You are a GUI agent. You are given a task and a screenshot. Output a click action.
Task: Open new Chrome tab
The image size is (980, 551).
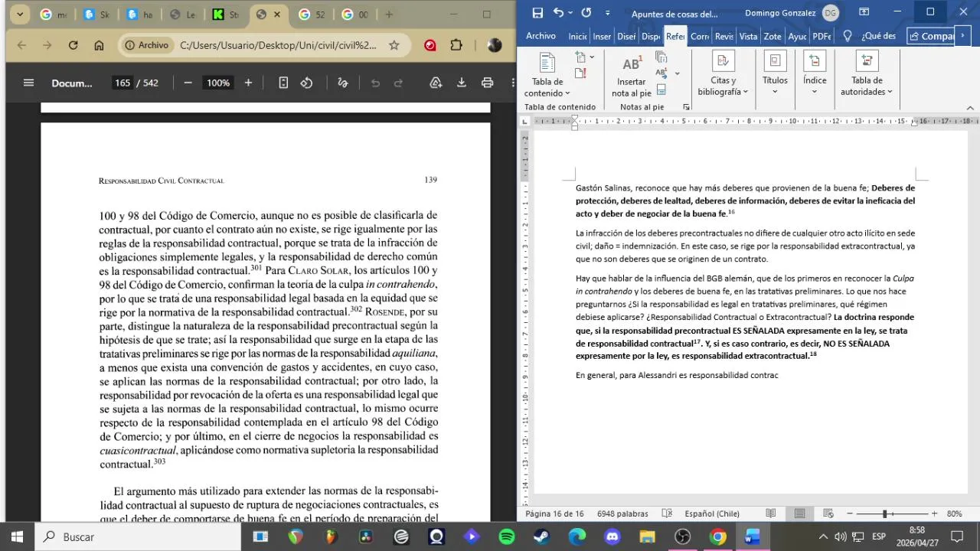tap(389, 15)
